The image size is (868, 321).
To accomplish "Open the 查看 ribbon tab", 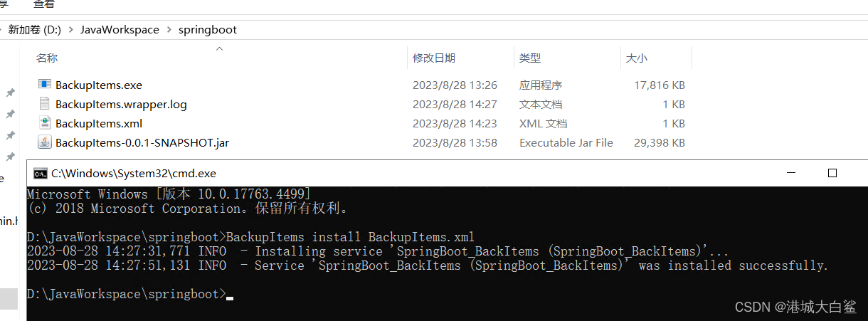I will [x=43, y=4].
